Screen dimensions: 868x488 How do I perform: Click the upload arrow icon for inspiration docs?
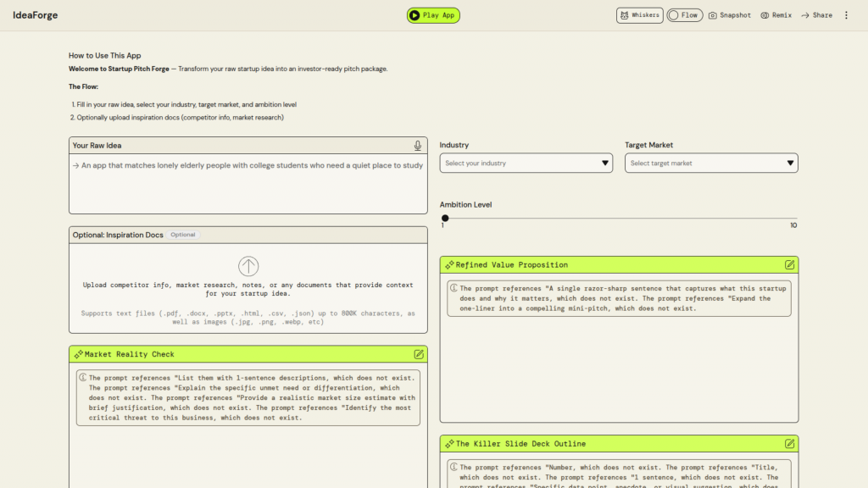(x=248, y=267)
